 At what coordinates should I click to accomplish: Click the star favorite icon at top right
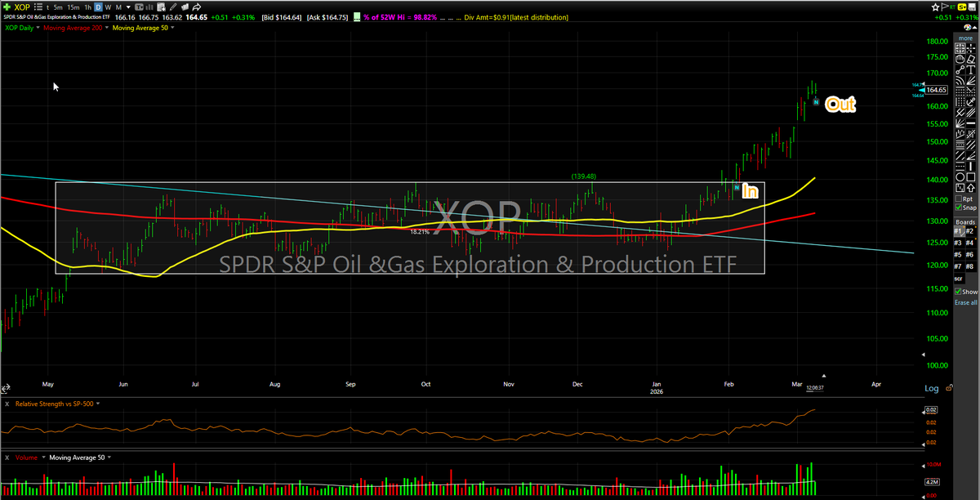click(x=935, y=7)
